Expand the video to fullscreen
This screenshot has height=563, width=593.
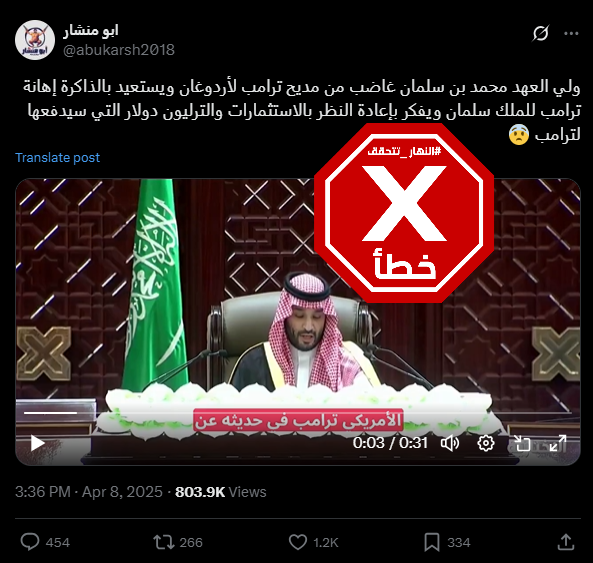coord(558,443)
